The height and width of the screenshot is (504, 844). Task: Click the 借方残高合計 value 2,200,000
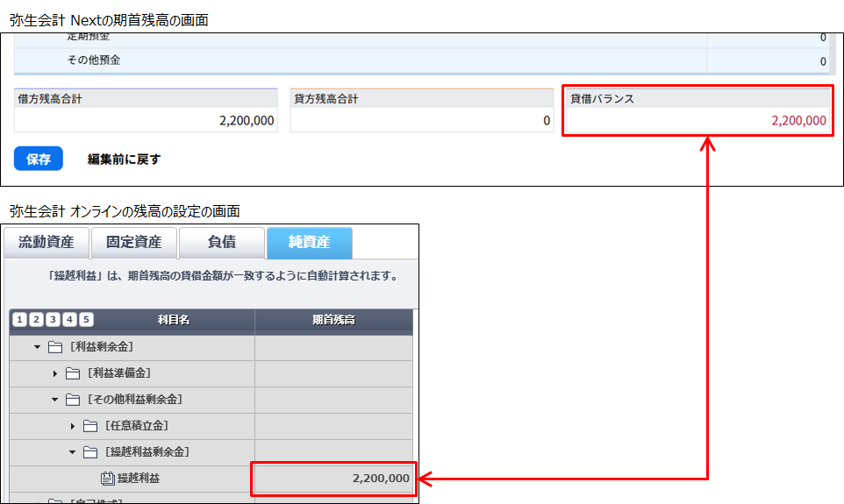(247, 120)
